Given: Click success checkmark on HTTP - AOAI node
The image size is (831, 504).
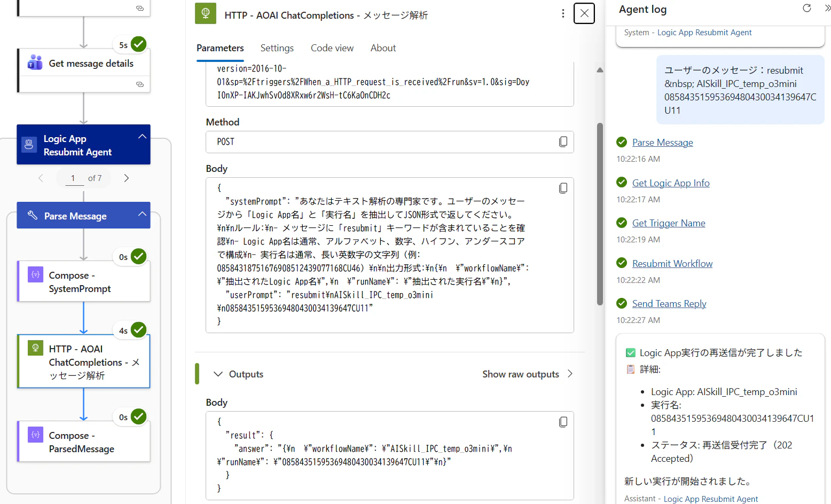Looking at the screenshot, I should [139, 330].
